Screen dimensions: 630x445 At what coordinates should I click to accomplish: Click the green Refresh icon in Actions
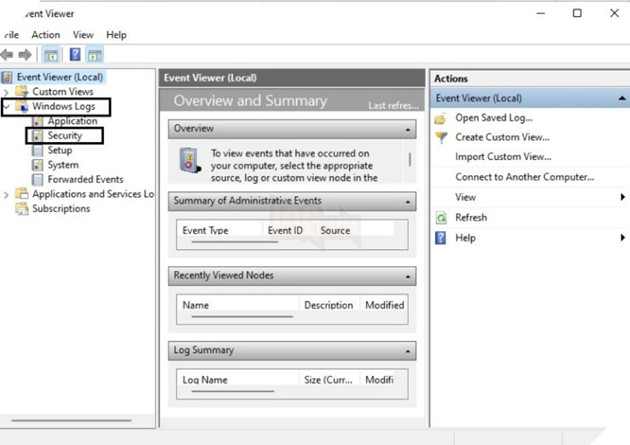(441, 218)
